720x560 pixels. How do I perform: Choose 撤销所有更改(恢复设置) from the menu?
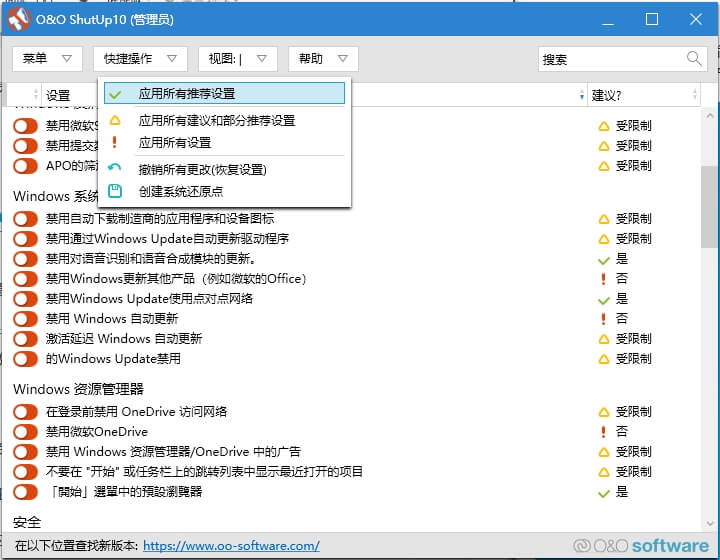point(224,169)
